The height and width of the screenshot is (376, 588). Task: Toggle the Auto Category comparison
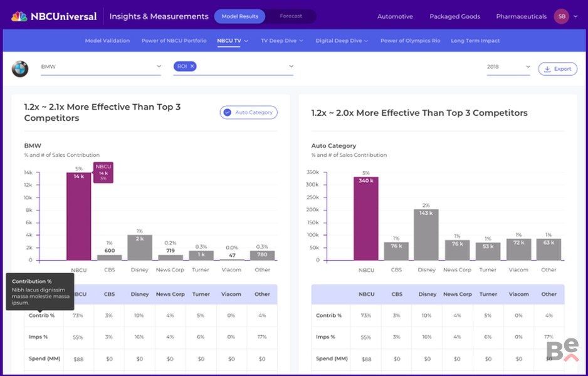coord(249,112)
